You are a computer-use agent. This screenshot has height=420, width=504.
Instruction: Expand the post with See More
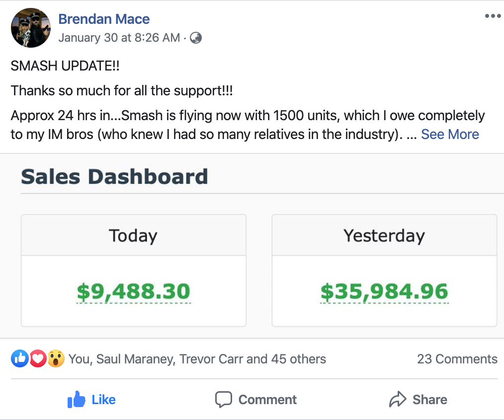coord(450,134)
